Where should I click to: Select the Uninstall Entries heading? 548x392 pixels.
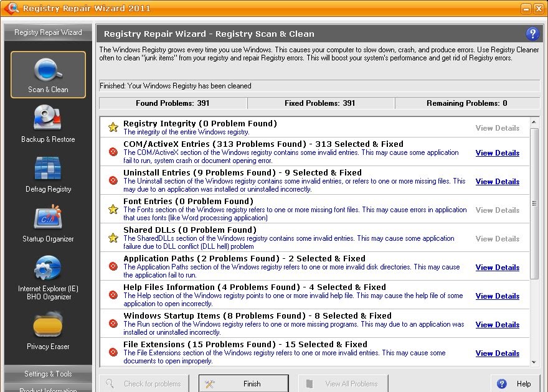(x=242, y=173)
